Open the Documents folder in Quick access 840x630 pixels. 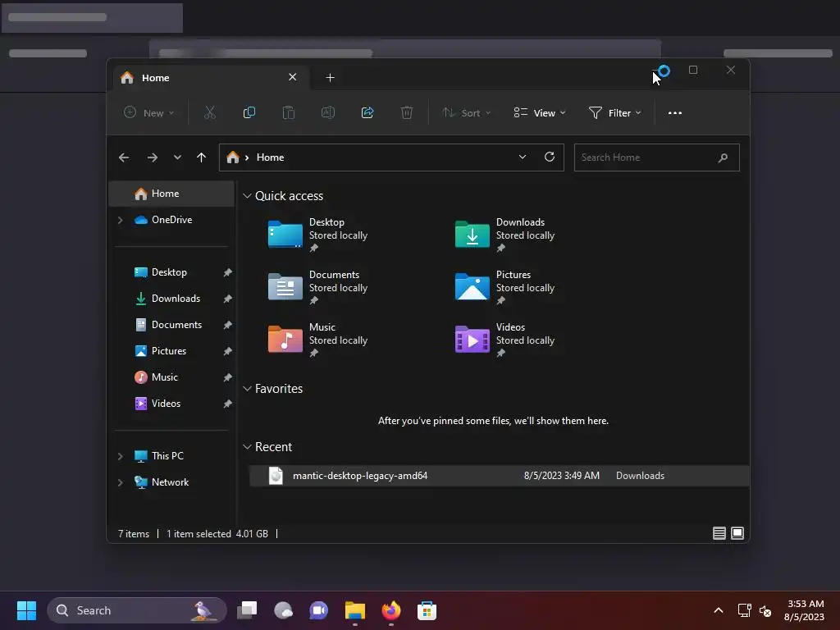[x=318, y=287]
